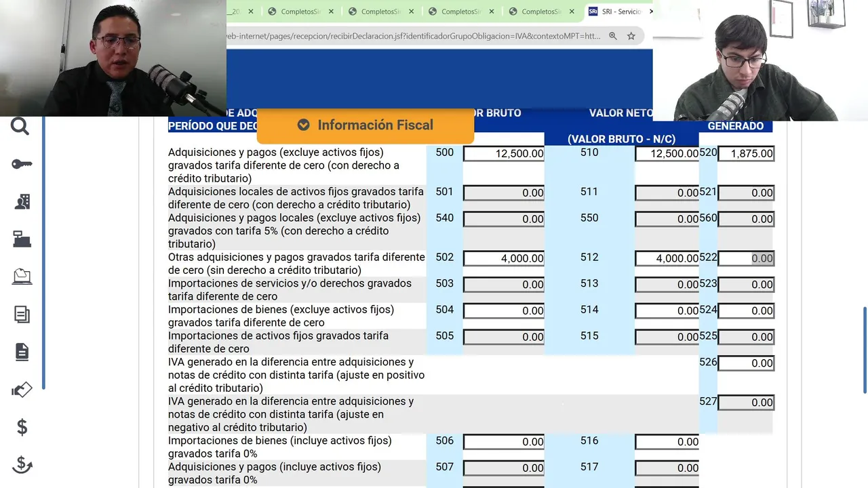868x488 pixels.
Task: Select the label 'Importaciones de activos fijos gravados tarifa'
Action: point(279,336)
